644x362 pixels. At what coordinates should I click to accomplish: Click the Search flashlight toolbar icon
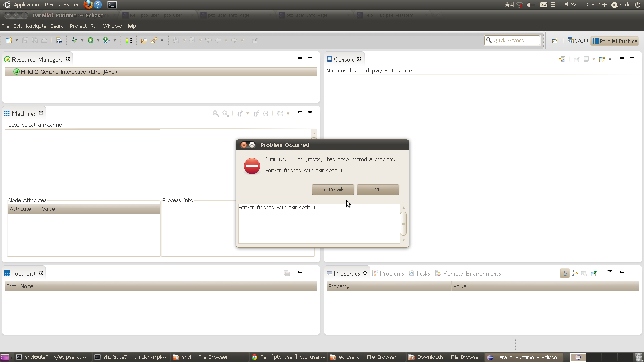pyautogui.click(x=154, y=40)
